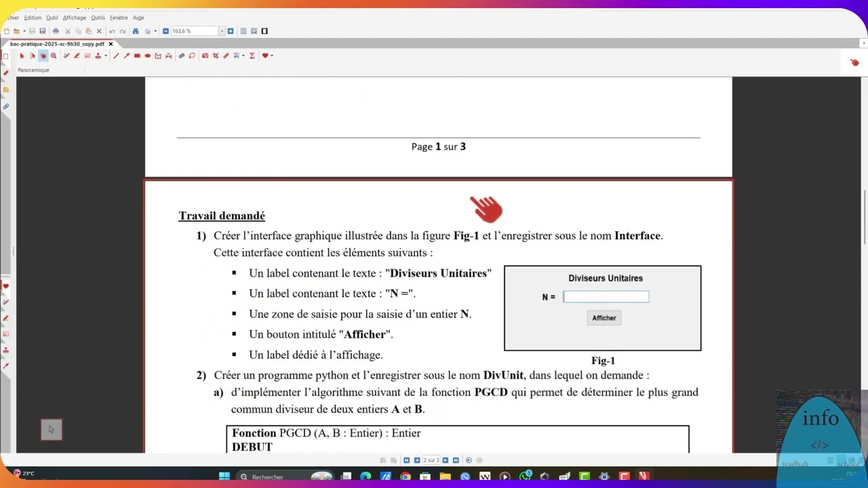Click the '2 sur 3' page number field
Viewport: 868px width, 488px height.
click(431, 460)
